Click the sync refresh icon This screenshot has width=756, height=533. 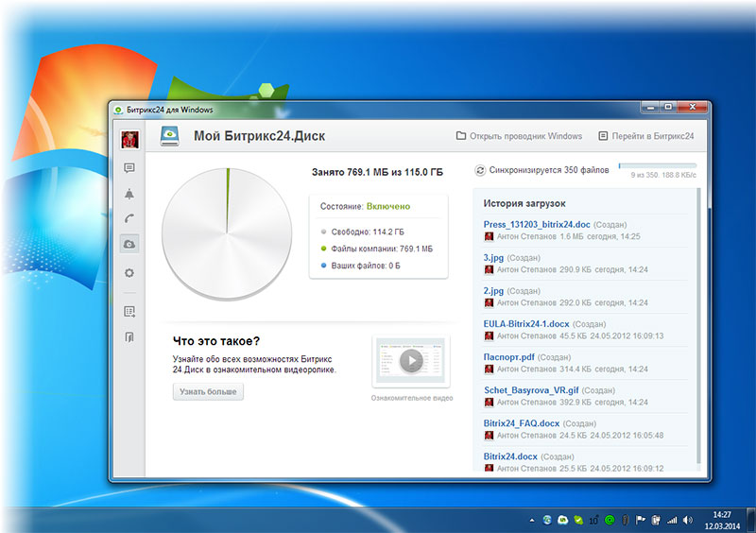click(x=480, y=170)
